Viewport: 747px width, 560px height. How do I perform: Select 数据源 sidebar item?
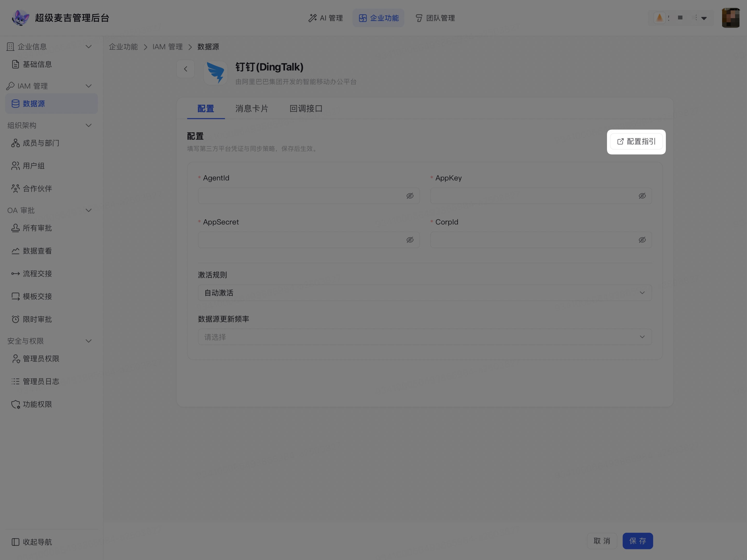pos(51,104)
